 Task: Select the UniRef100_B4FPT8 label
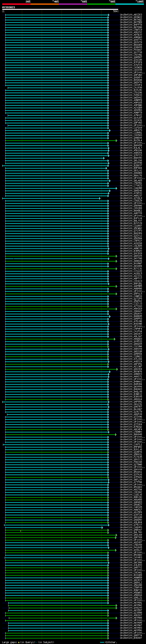pos(131,25)
